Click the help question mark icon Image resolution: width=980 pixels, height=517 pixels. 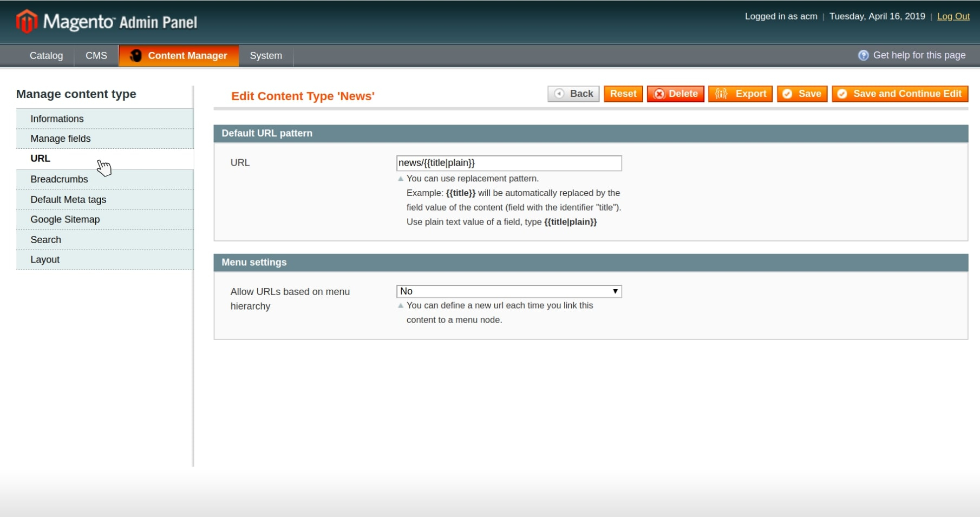[x=863, y=55]
